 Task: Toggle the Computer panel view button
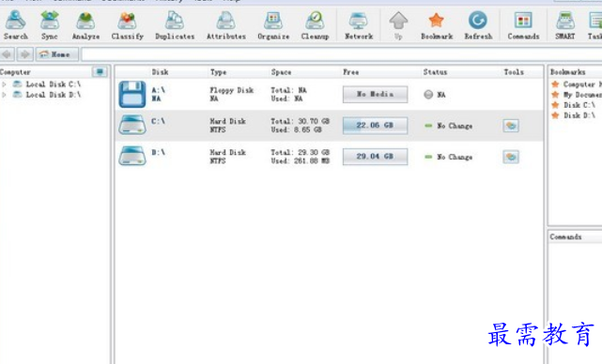point(100,71)
